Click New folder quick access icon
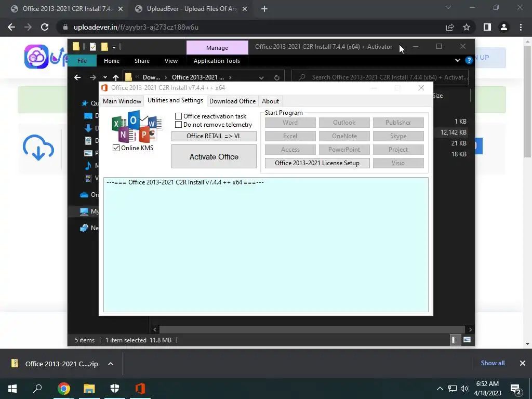 click(x=104, y=47)
